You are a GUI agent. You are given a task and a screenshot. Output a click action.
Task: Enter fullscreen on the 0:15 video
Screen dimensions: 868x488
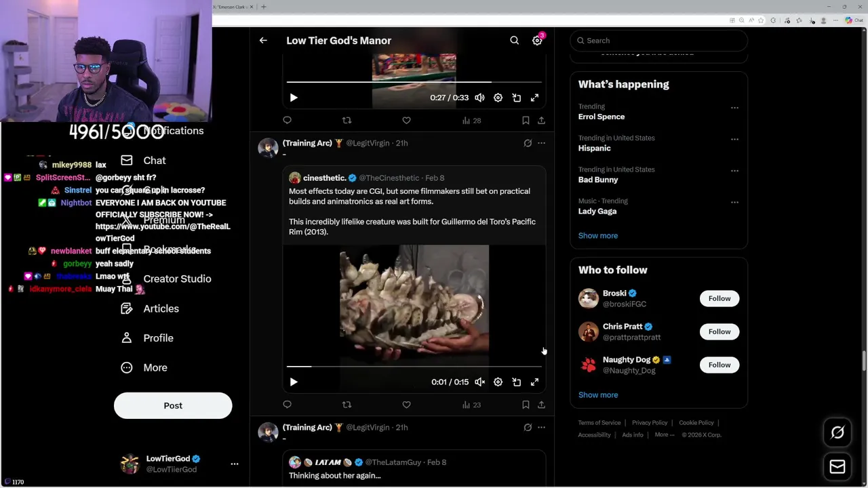pos(534,382)
